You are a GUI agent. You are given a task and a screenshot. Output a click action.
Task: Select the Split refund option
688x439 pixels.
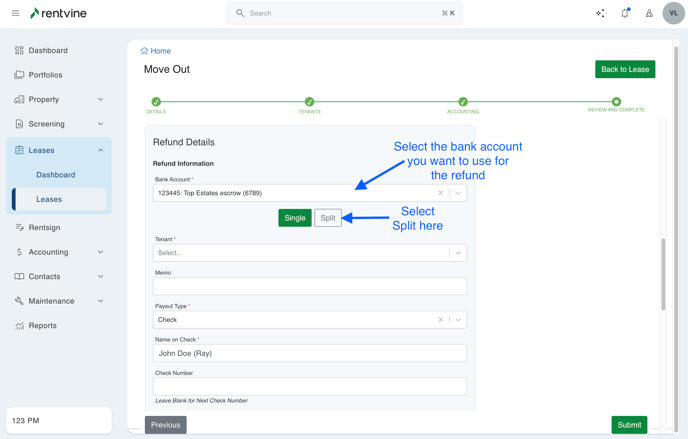(x=328, y=218)
